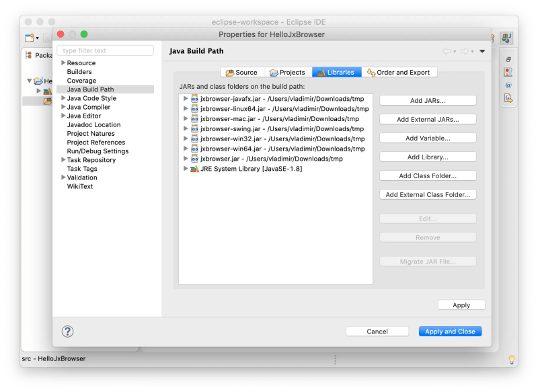Click the Apply button
This screenshot has width=538, height=392.
coord(461,305)
